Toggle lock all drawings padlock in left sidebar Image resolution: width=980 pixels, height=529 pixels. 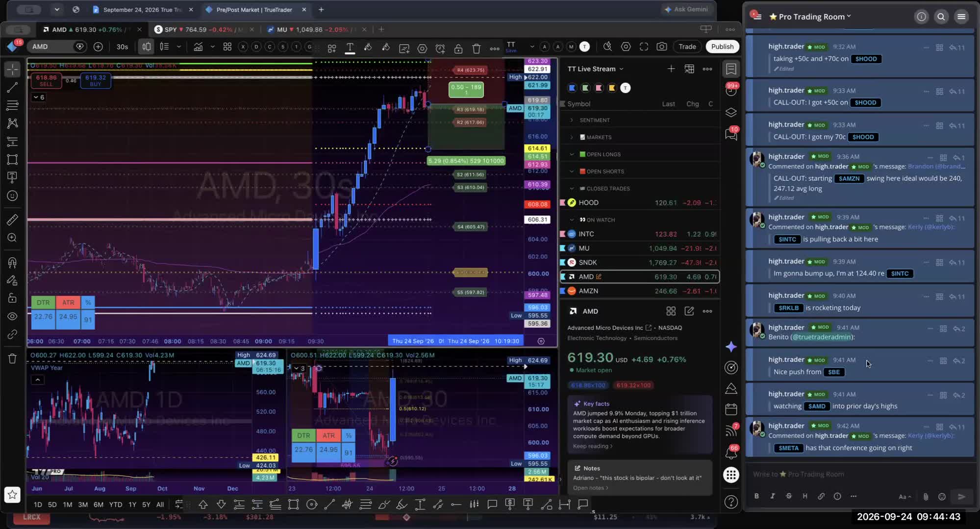point(12,298)
